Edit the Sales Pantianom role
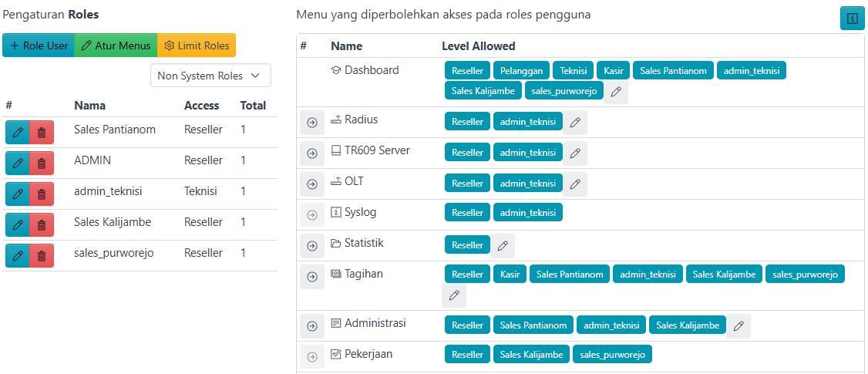The height and width of the screenshot is (374, 868). (17, 133)
